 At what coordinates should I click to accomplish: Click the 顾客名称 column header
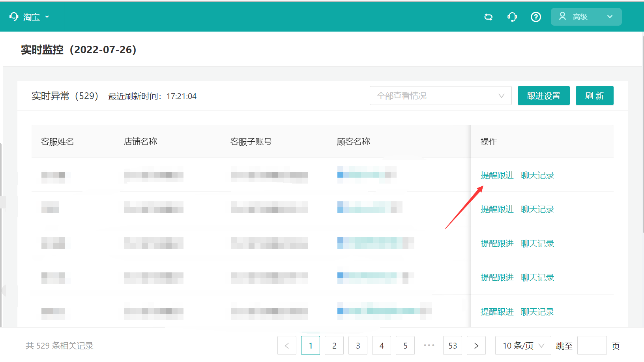[x=354, y=142]
